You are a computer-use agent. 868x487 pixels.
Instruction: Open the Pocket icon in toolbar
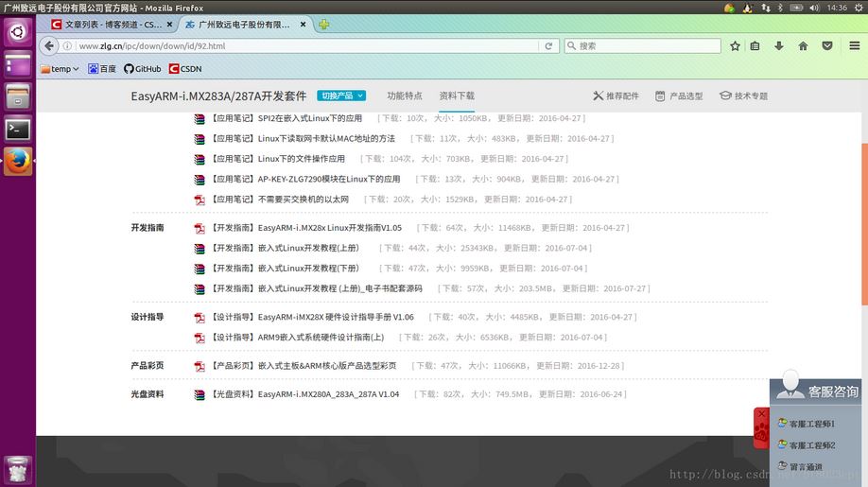(x=827, y=46)
